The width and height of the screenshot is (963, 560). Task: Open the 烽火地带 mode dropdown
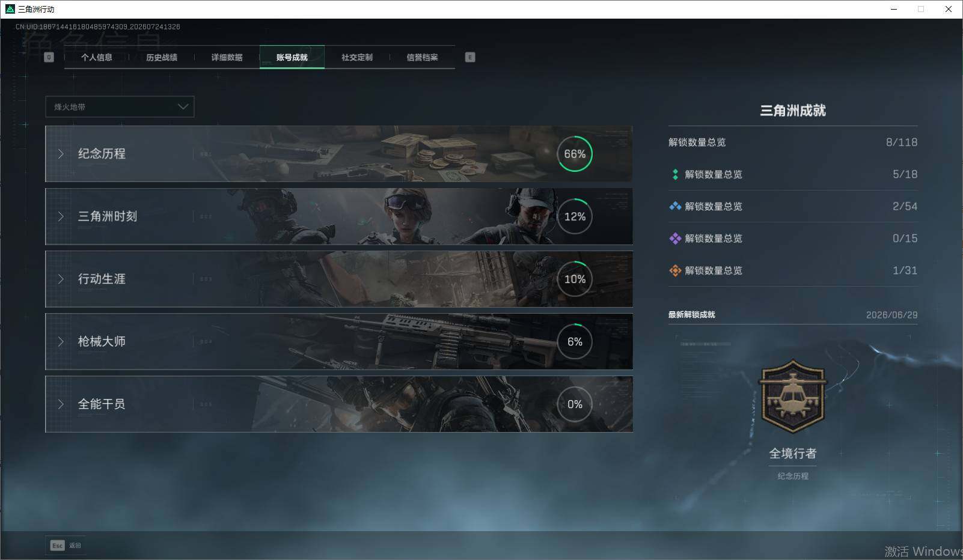tap(120, 106)
